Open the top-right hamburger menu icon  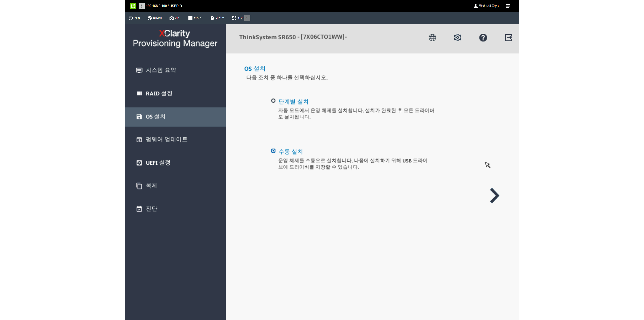(x=508, y=6)
